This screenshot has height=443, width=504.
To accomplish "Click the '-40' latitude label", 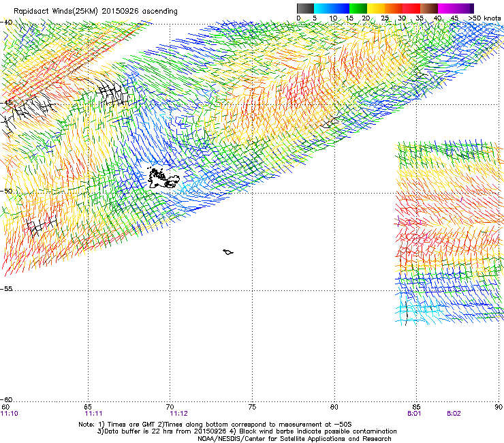I will [6, 22].
